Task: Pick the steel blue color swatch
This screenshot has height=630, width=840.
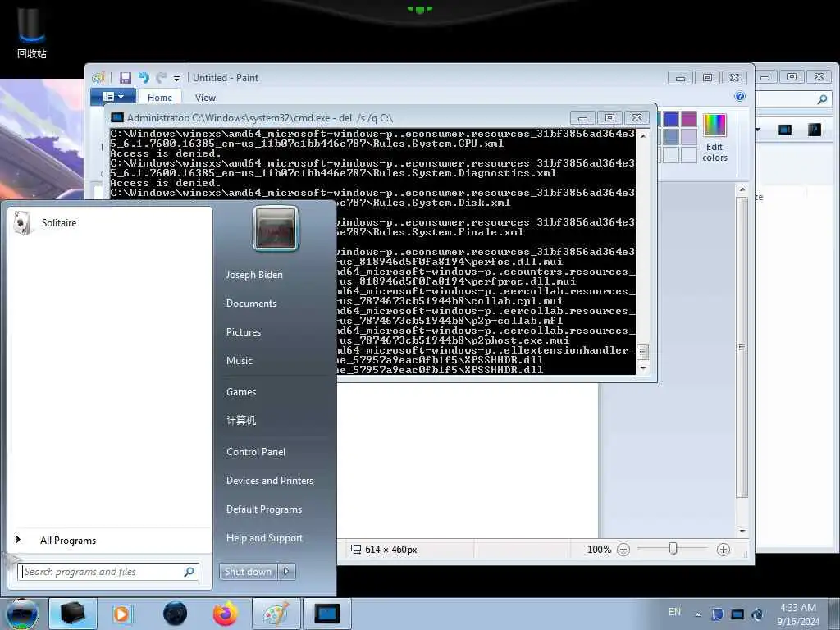Action: (x=671, y=137)
